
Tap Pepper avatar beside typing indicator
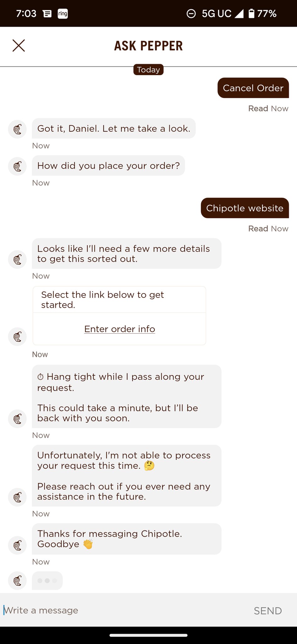[17, 580]
